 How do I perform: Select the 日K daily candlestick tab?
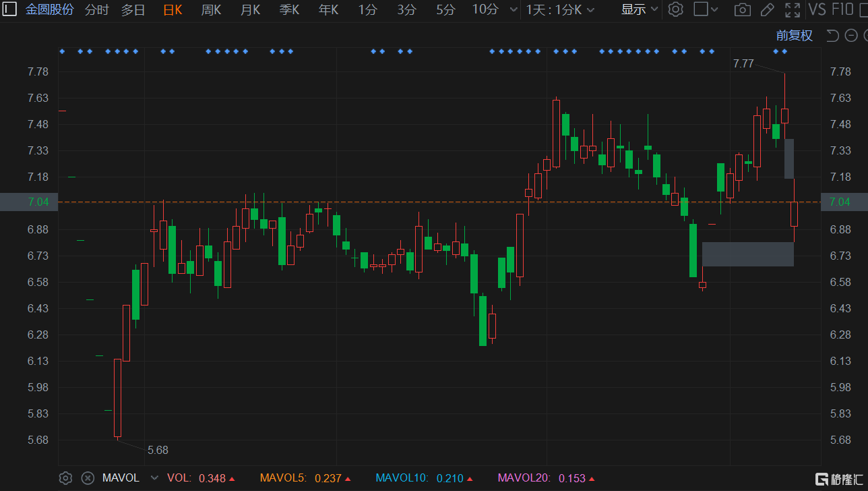point(173,10)
